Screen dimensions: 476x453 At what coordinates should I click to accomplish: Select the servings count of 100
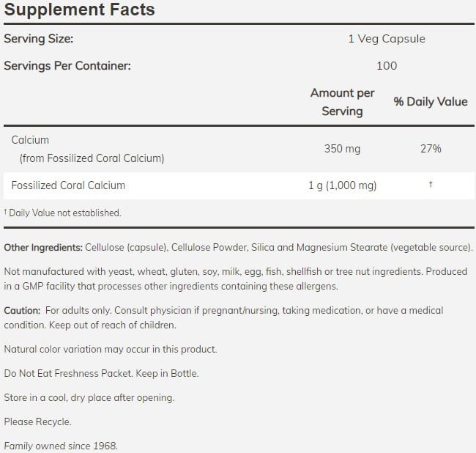click(x=386, y=65)
